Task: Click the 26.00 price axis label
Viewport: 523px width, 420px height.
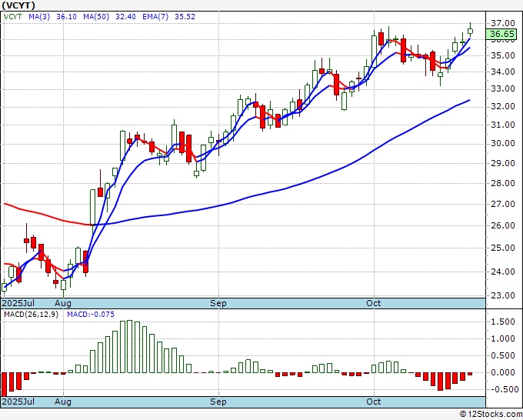Action: 503,225
